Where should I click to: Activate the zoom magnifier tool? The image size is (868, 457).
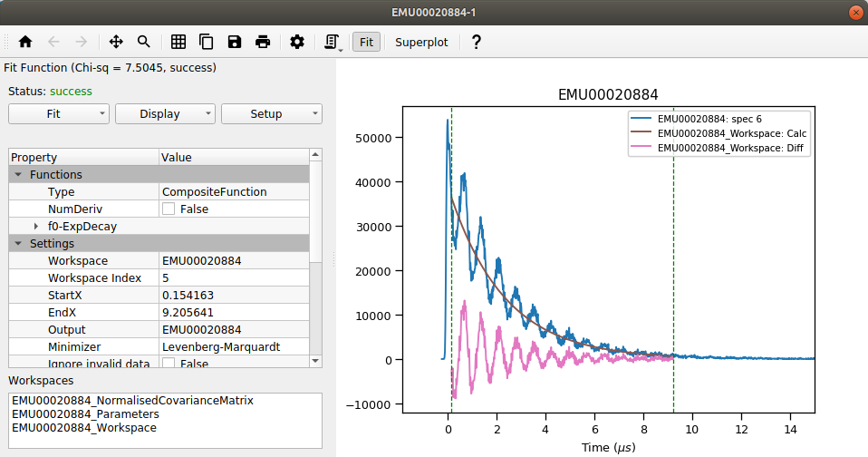pos(144,42)
